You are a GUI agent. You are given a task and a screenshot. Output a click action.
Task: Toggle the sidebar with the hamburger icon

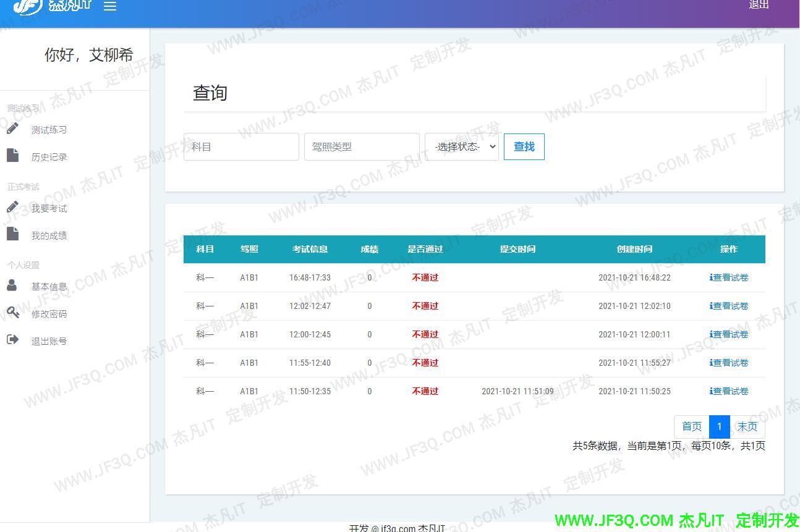pos(110,7)
